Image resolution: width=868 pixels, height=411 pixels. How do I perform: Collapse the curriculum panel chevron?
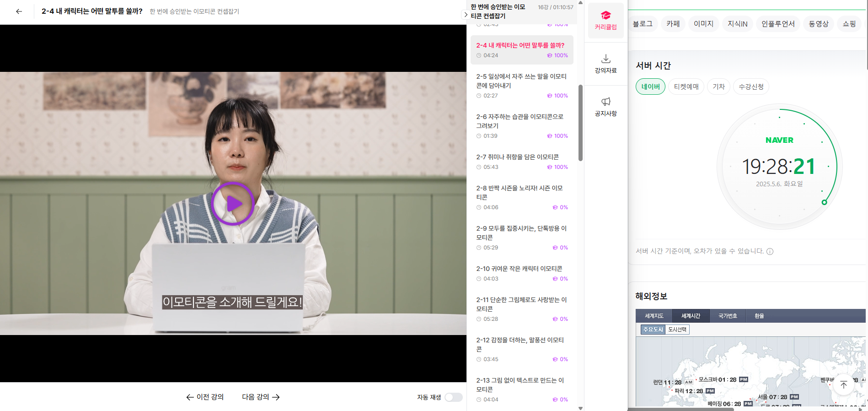click(466, 15)
